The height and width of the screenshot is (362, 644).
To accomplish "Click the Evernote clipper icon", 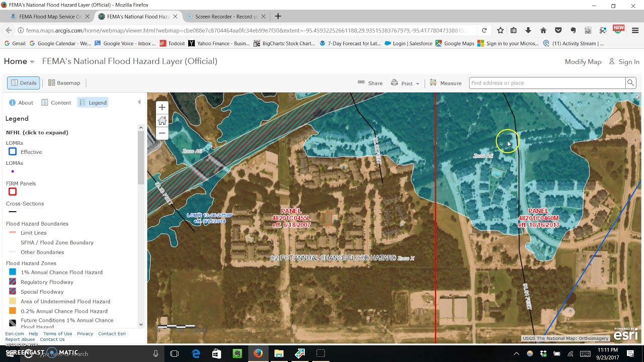I will [x=573, y=30].
